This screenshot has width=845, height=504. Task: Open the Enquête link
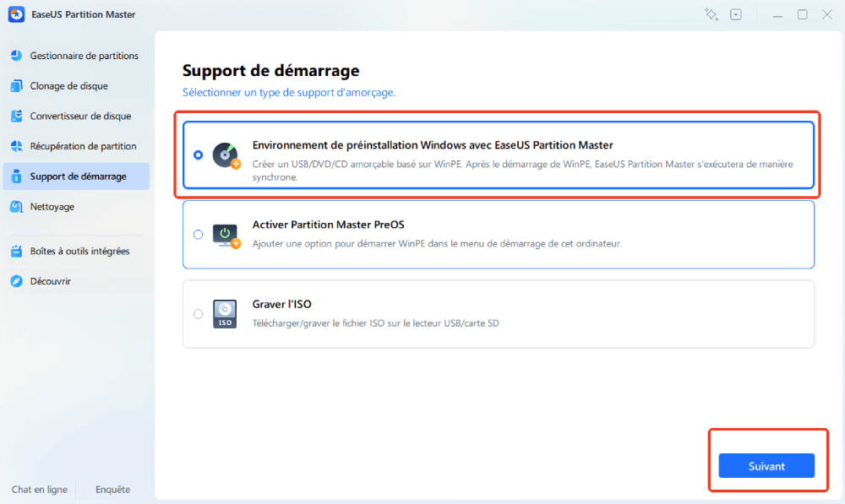112,490
